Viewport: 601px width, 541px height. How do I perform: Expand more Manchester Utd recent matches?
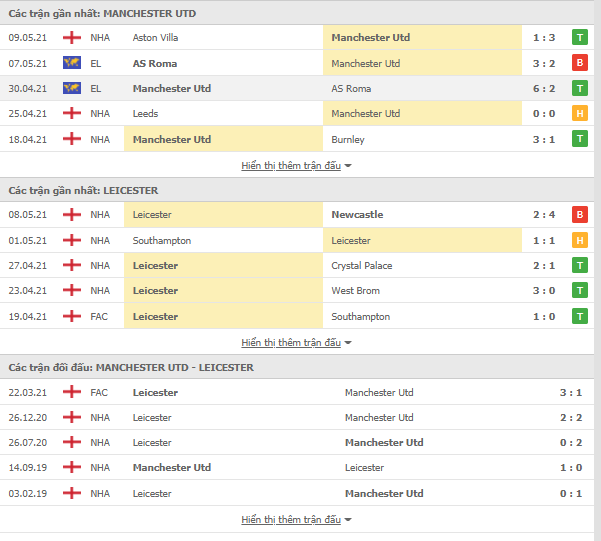296,166
